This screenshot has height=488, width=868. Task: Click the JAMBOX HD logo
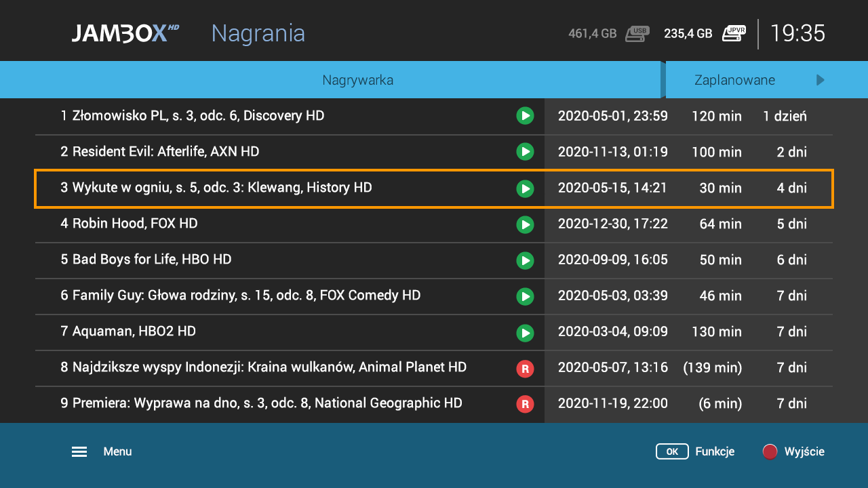125,33
